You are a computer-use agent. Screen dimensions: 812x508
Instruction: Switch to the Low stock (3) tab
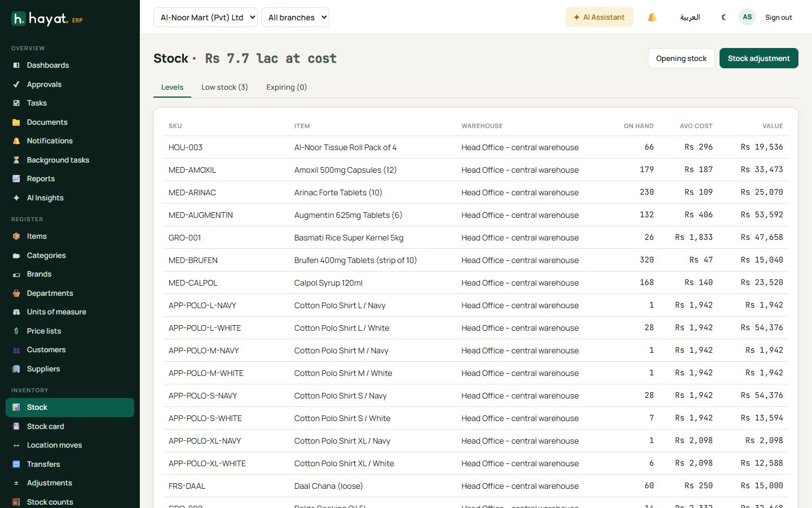(x=224, y=87)
